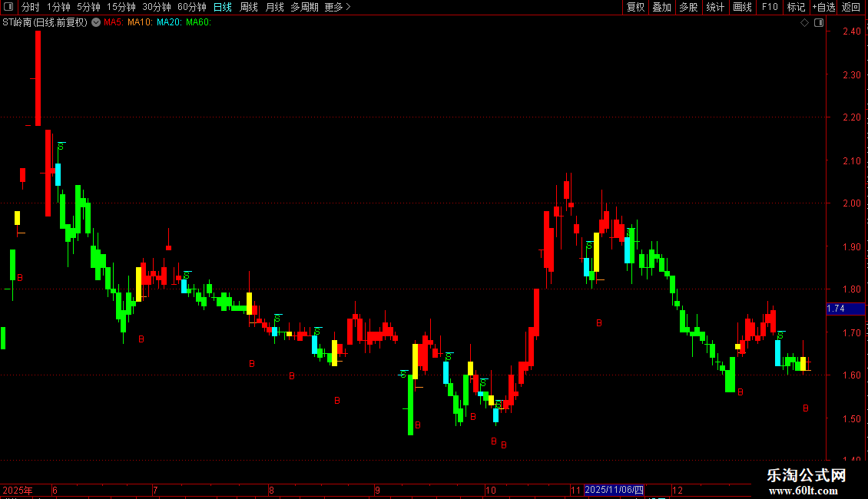This screenshot has height=499, width=868.
Task: Select the 60分钟 period tab
Action: click(191, 7)
